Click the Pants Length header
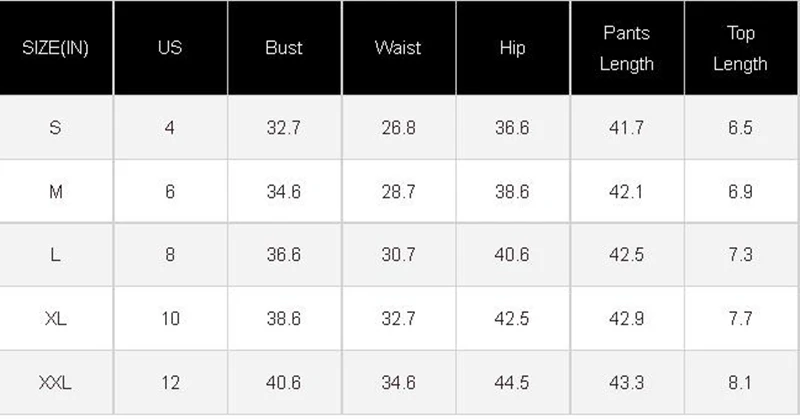The width and height of the screenshot is (800, 420). 627,48
